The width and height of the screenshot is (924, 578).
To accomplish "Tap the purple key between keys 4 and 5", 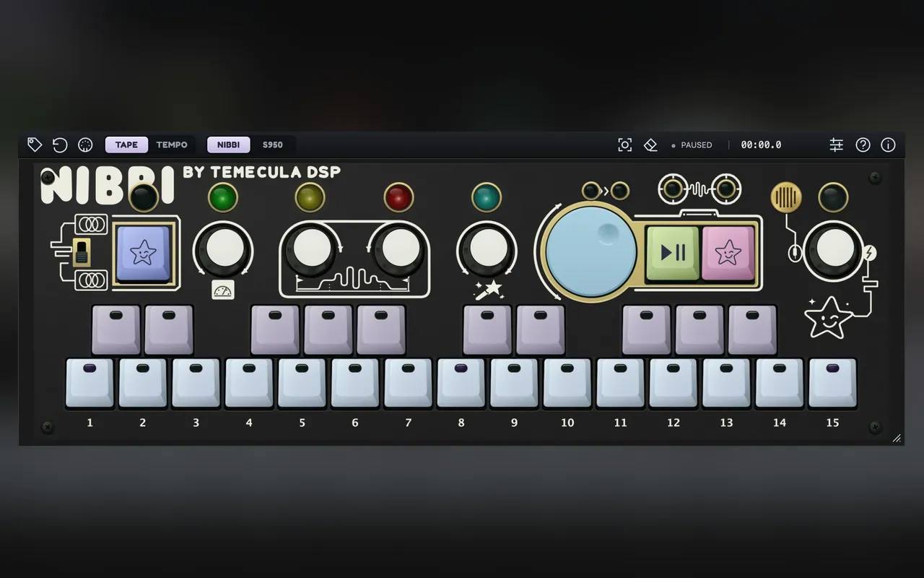I will pos(275,329).
